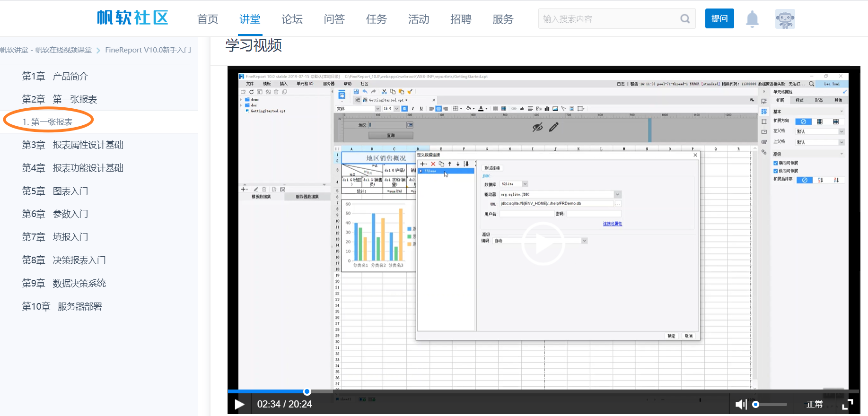The width and height of the screenshot is (868, 416).
Task: Click the video progress bar handle
Action: [307, 391]
